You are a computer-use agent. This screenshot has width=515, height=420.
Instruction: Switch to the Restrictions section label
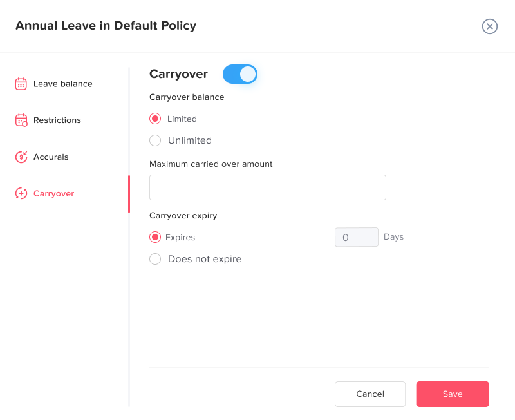57,120
